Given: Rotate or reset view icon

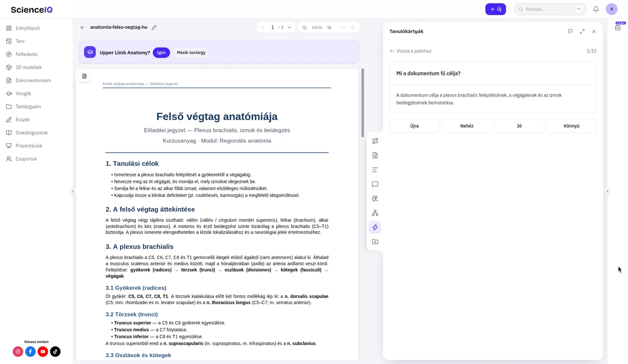Looking at the screenshot, I should coord(353,27).
